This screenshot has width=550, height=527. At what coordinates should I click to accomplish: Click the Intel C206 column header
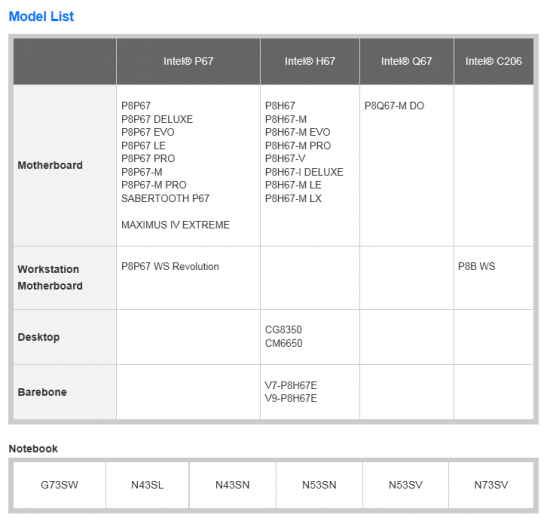coord(494,61)
